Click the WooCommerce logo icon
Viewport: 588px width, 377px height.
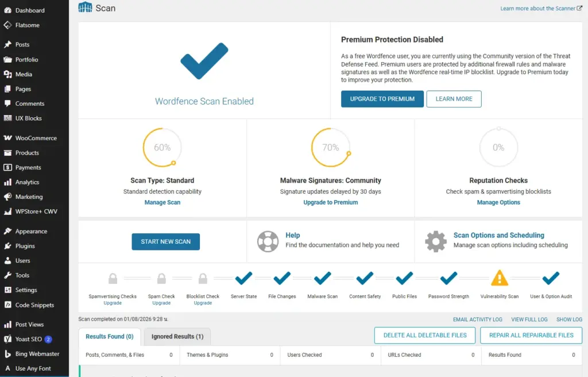(7, 138)
